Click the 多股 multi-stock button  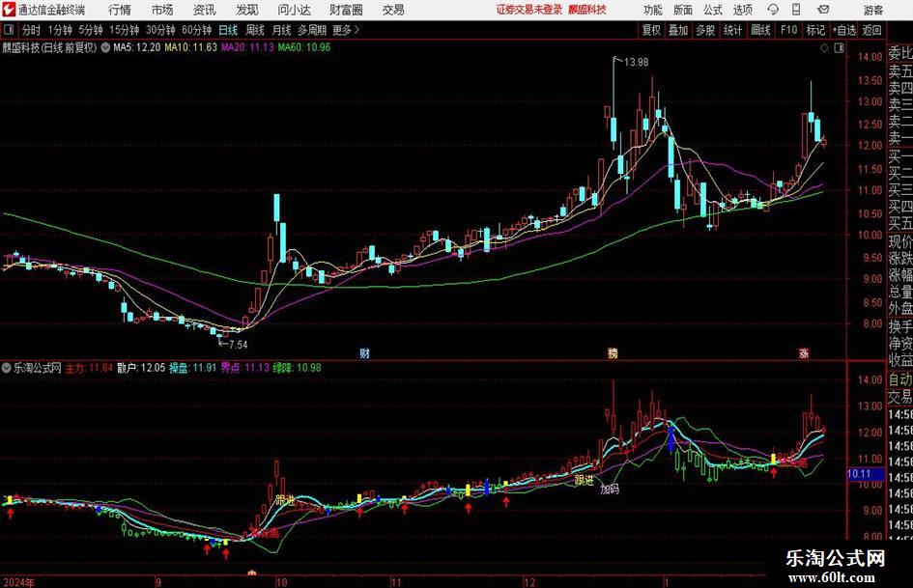coord(705,30)
